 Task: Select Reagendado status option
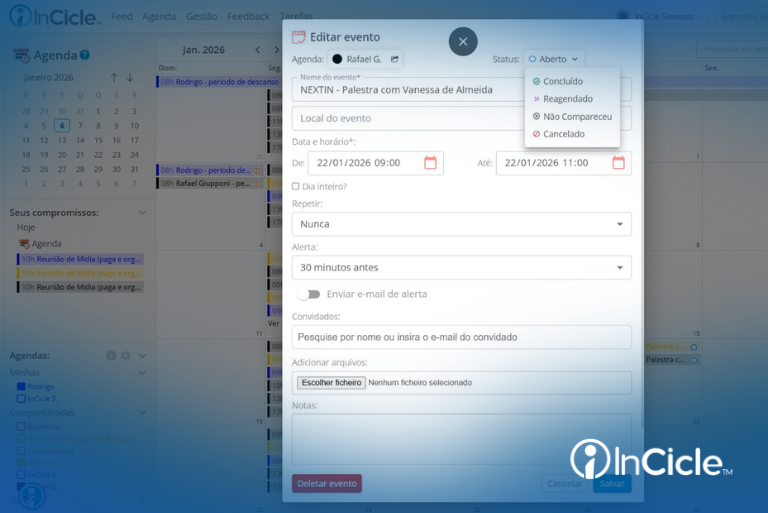563,99
